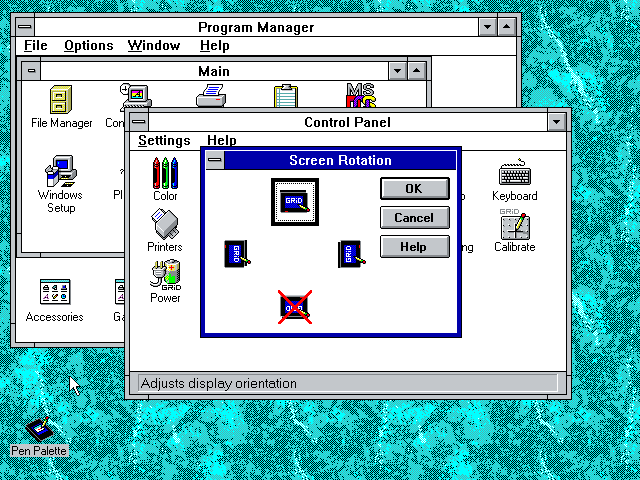Select the Clipboard Viewer icon in Main

[x=286, y=96]
